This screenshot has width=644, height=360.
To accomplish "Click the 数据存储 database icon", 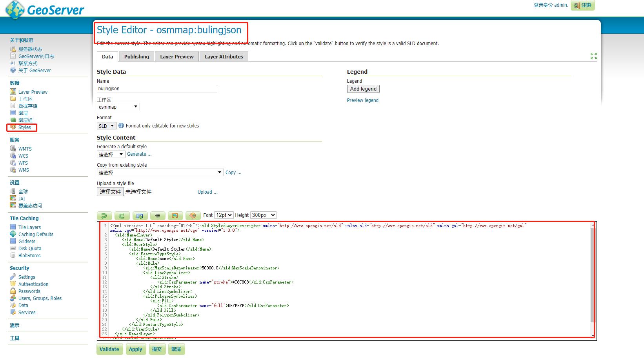I will (x=13, y=106).
